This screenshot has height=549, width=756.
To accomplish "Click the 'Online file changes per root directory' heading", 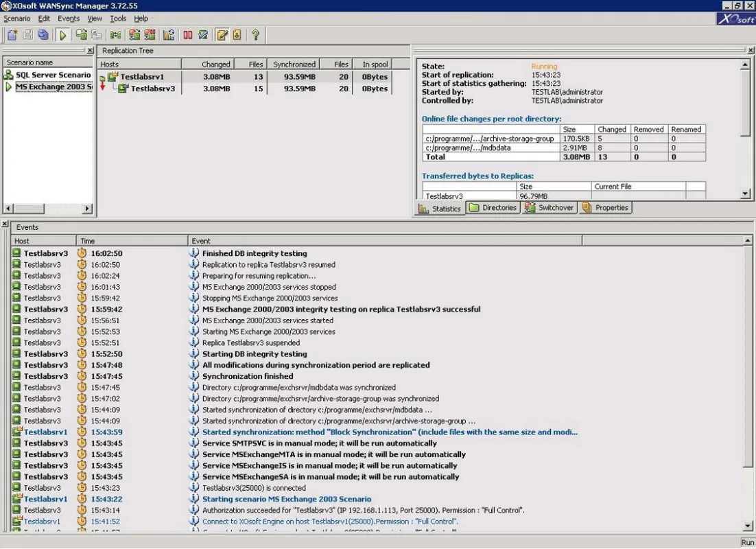I will (491, 119).
